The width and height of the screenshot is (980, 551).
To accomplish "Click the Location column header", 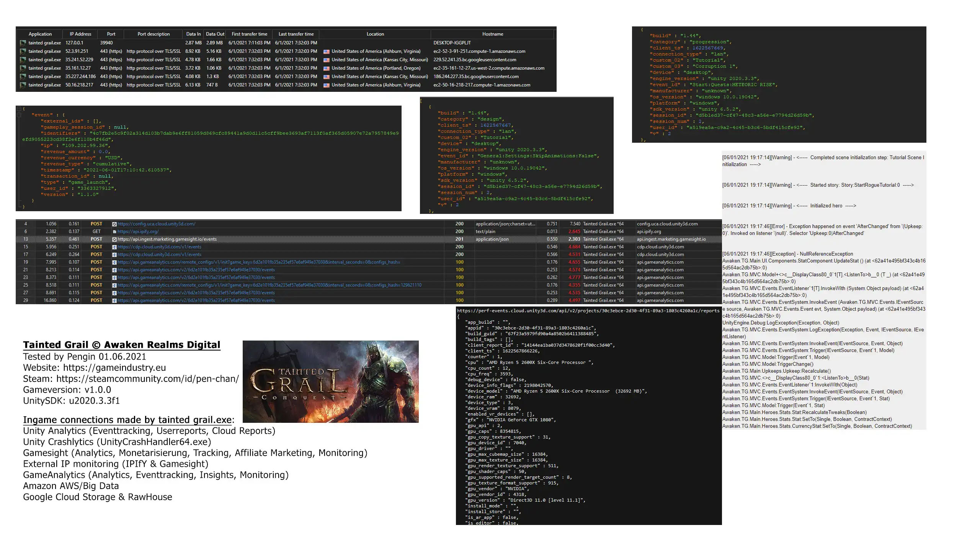I will (x=375, y=34).
